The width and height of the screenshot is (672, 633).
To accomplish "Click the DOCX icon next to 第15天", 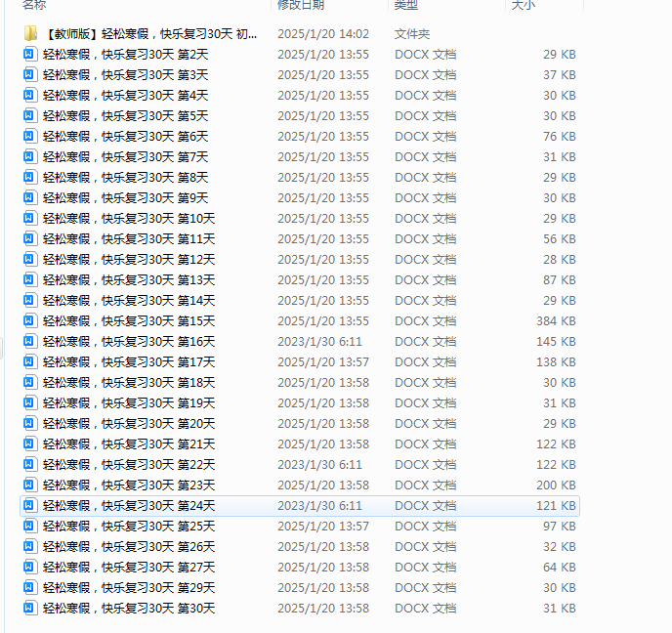I will coord(30,321).
